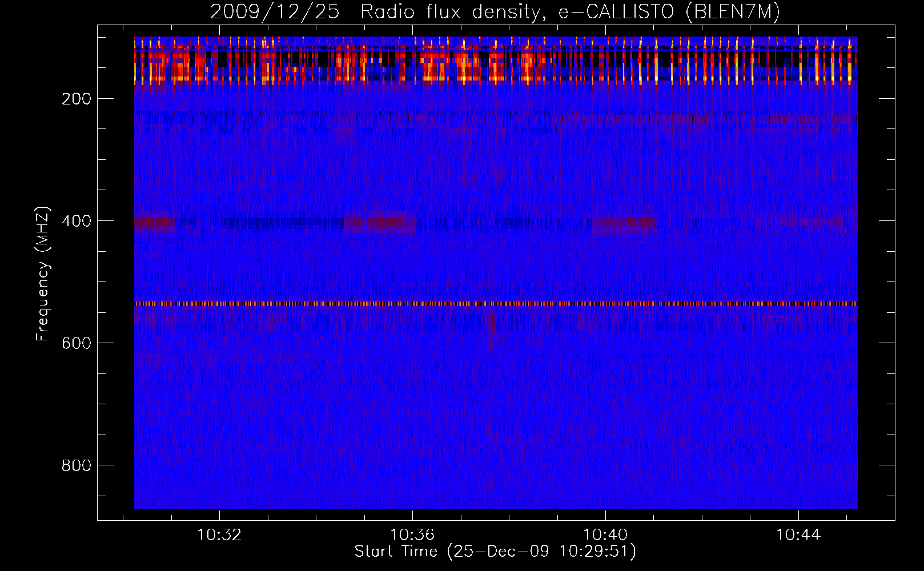924x571 pixels.
Task: Click the bright orange interference line near 540 MHz
Action: pos(496,304)
